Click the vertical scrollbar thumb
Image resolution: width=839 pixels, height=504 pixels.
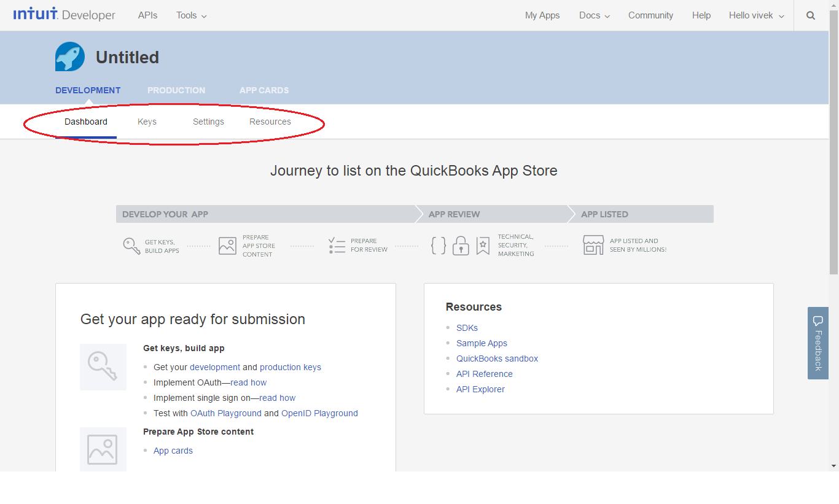[833, 142]
